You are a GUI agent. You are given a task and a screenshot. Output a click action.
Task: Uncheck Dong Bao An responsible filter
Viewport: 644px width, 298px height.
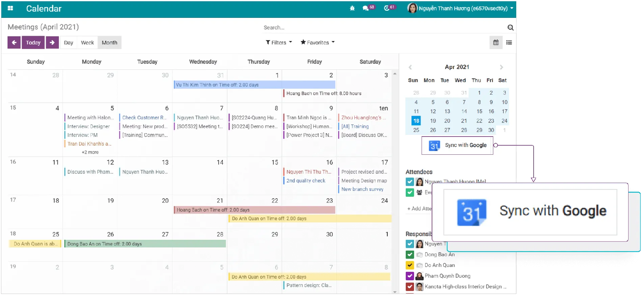[x=409, y=255]
